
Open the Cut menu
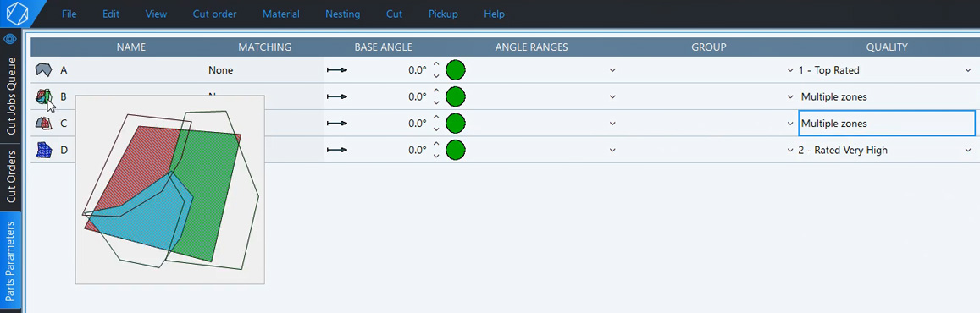coord(395,14)
